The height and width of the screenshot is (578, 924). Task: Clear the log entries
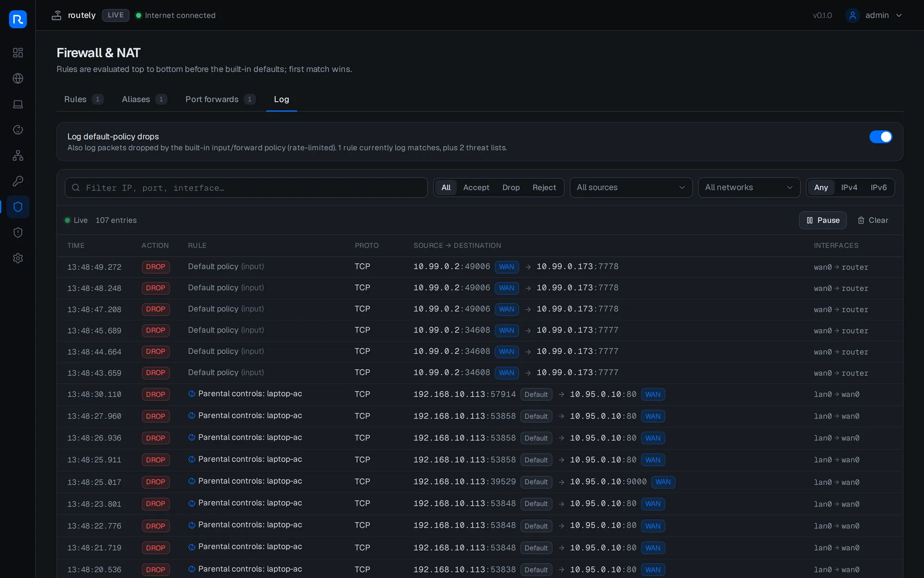pos(873,221)
